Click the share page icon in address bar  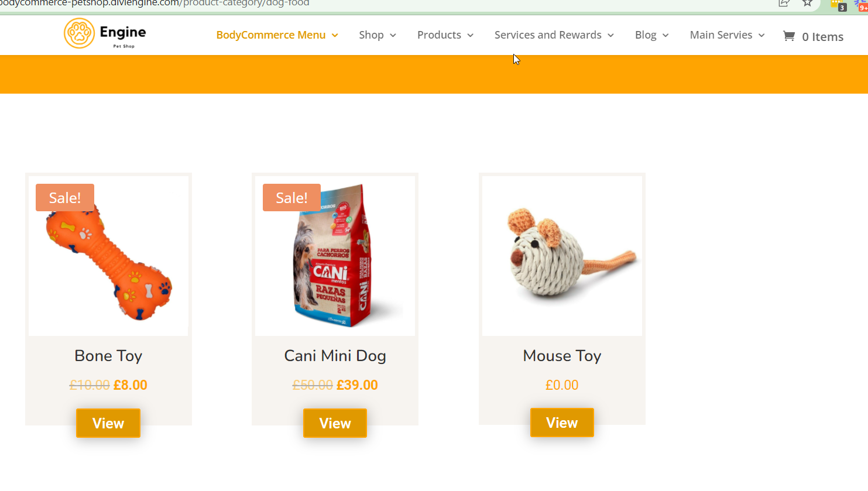(x=784, y=3)
